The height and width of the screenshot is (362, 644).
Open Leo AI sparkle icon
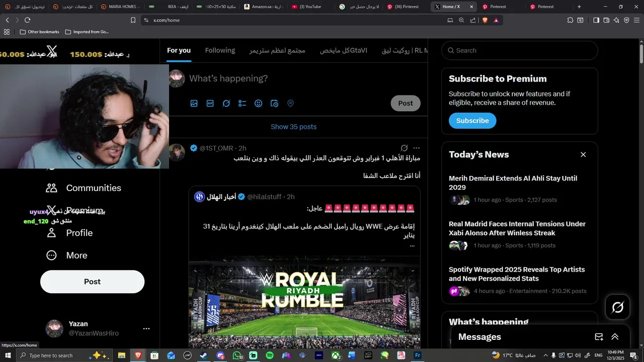[x=616, y=20]
